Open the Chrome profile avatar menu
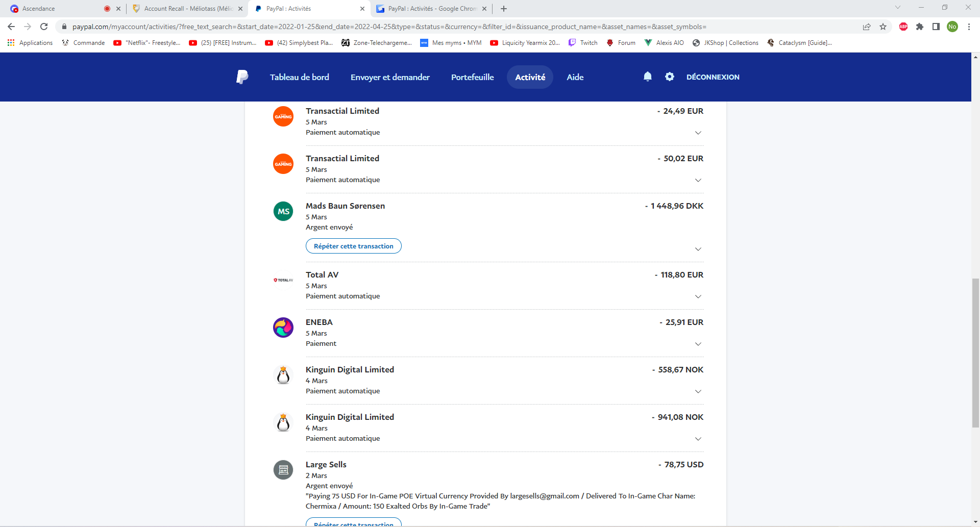Screen dimensions: 980x527 tap(952, 27)
